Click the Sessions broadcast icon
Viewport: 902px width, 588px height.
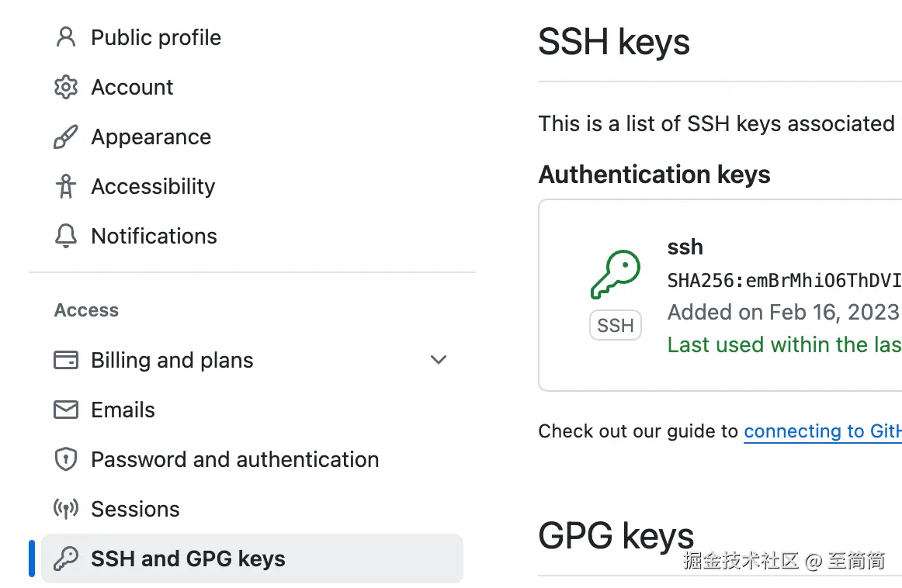[66, 509]
